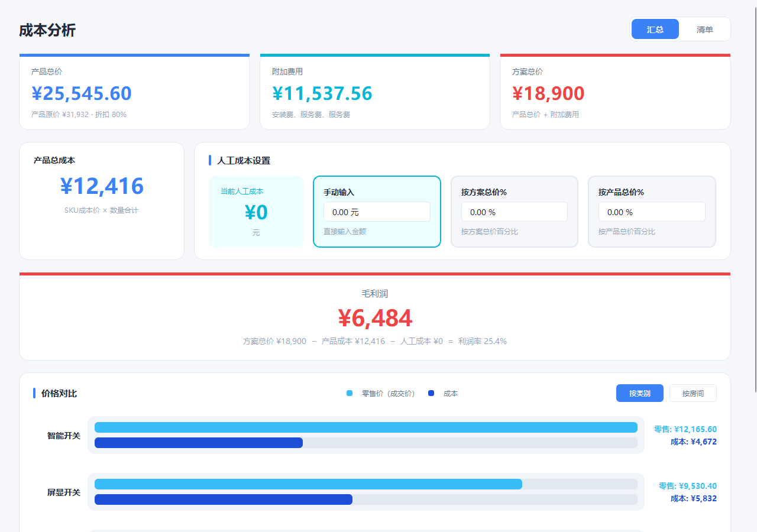Click the 零售价（成交价）legend swatch
The height and width of the screenshot is (532, 757).
point(350,394)
